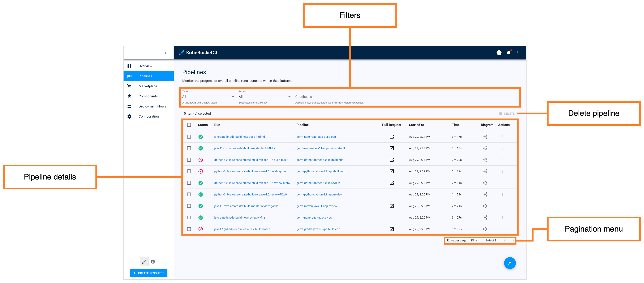Viewport: 644px width, 283px height.
Task: Check the python-3-8 build-qqncn row checkbox
Action: 189,171
